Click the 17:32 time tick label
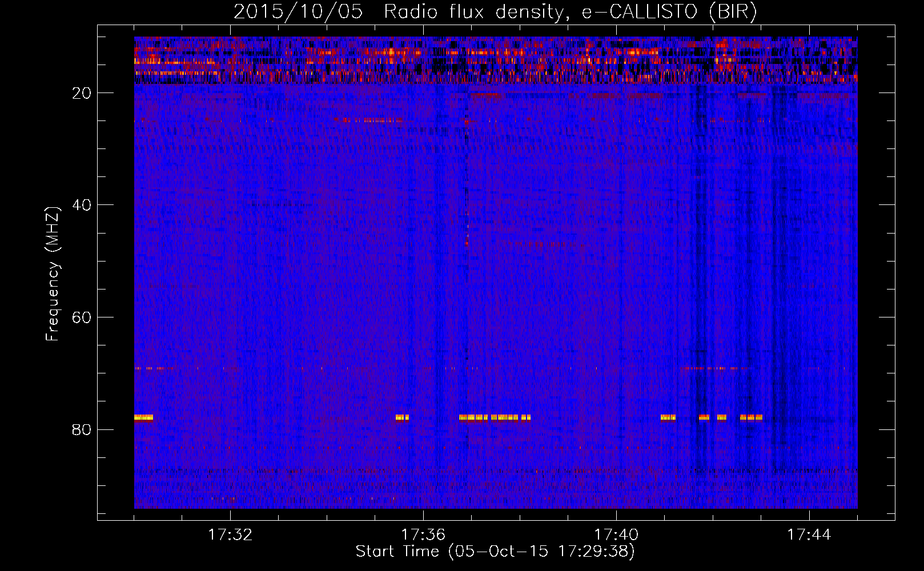Image resolution: width=924 pixels, height=571 pixels. [x=230, y=535]
